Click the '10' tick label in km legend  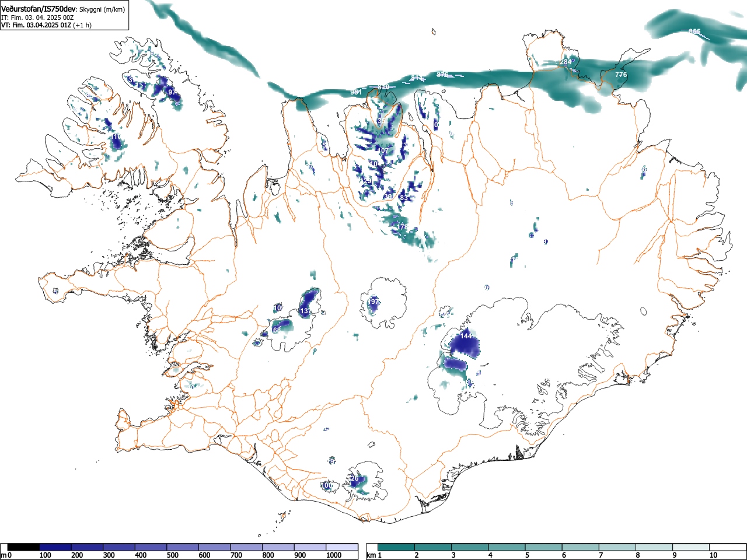pyautogui.click(x=713, y=555)
